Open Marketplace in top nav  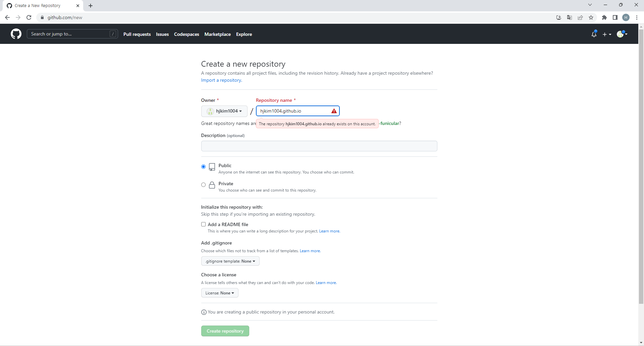217,34
